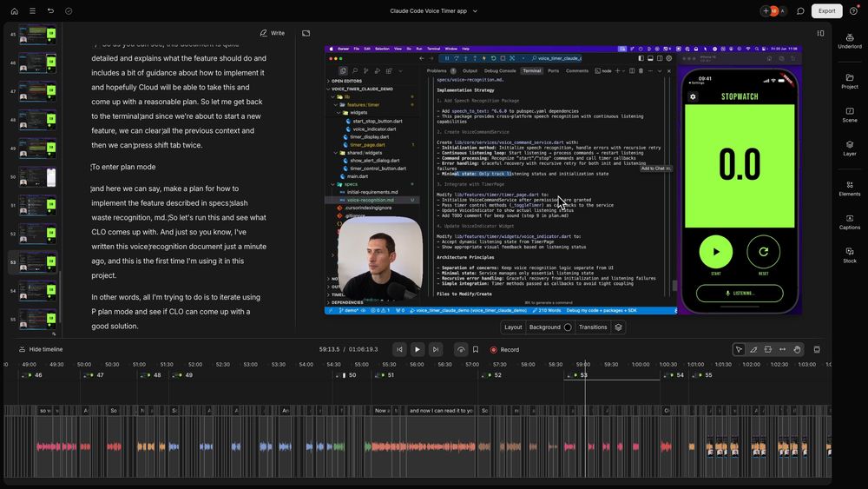Toggle the sidebar panel layout icon
This screenshot has width=868, height=489.
(x=820, y=33)
